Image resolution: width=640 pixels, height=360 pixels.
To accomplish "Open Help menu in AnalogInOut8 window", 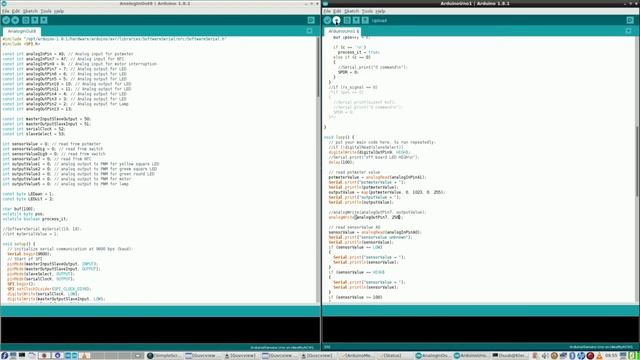I will [59, 11].
